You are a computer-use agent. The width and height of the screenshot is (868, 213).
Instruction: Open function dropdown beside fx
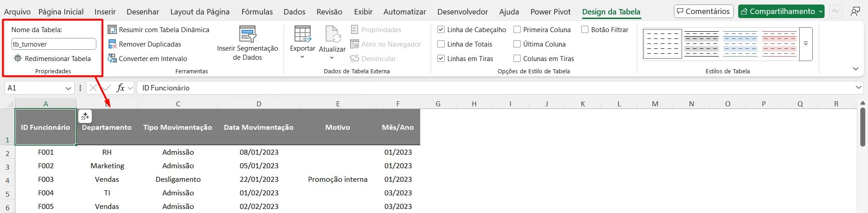click(130, 88)
